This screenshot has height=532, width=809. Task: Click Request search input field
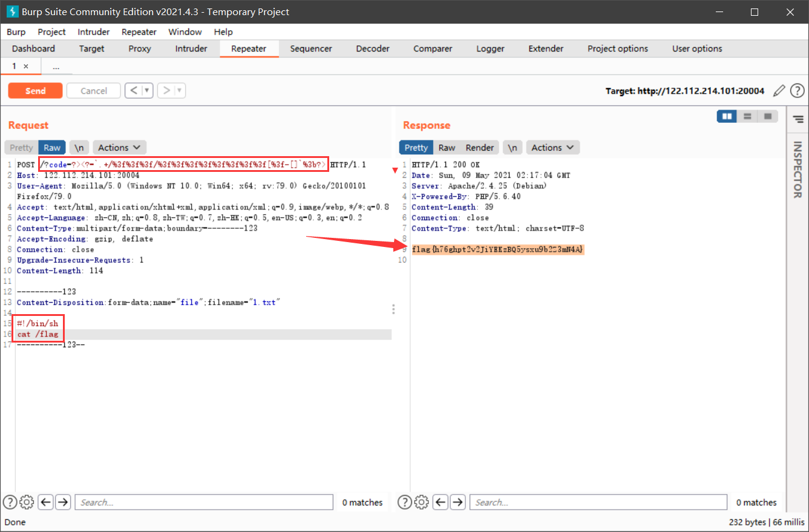click(203, 502)
